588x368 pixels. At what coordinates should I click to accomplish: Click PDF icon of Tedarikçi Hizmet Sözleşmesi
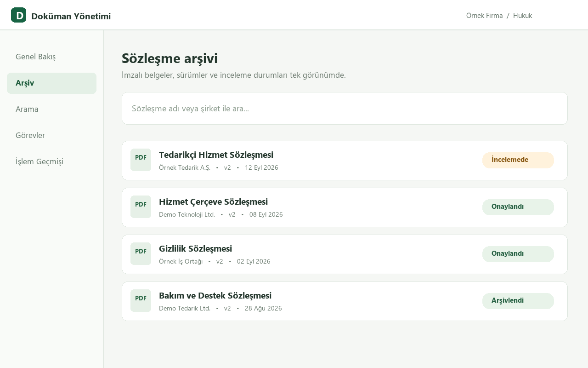click(x=141, y=160)
